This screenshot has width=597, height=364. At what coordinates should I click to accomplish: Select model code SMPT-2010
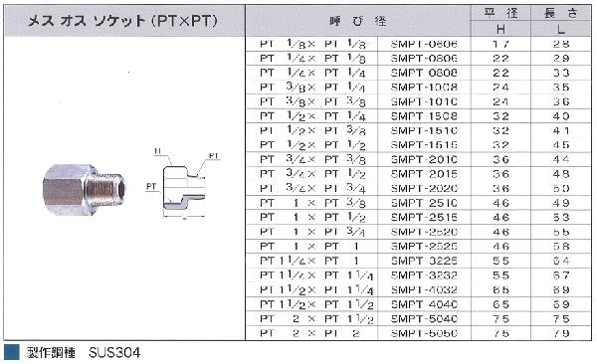[424, 160]
